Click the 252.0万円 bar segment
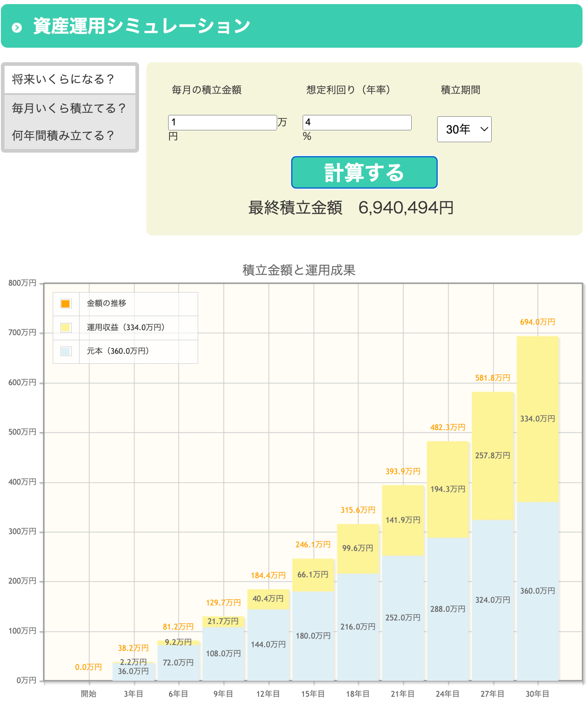 403,618
